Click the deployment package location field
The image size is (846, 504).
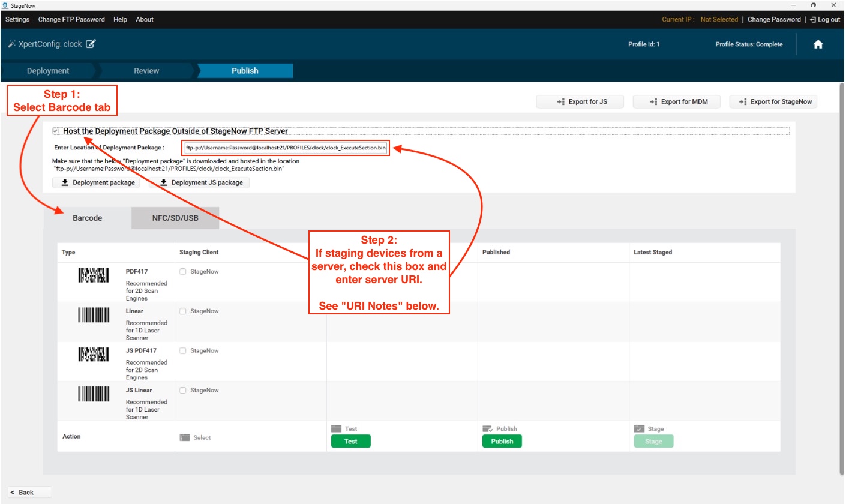(x=286, y=148)
